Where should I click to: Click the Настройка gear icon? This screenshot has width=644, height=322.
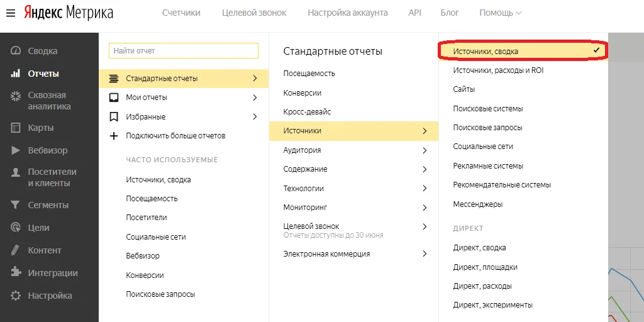(x=16, y=296)
